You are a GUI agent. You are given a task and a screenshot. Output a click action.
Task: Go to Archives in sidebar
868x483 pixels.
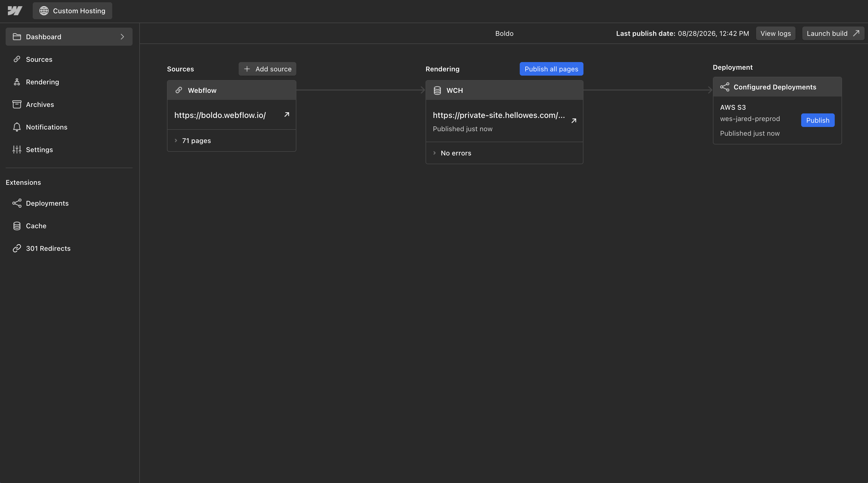pyautogui.click(x=69, y=104)
